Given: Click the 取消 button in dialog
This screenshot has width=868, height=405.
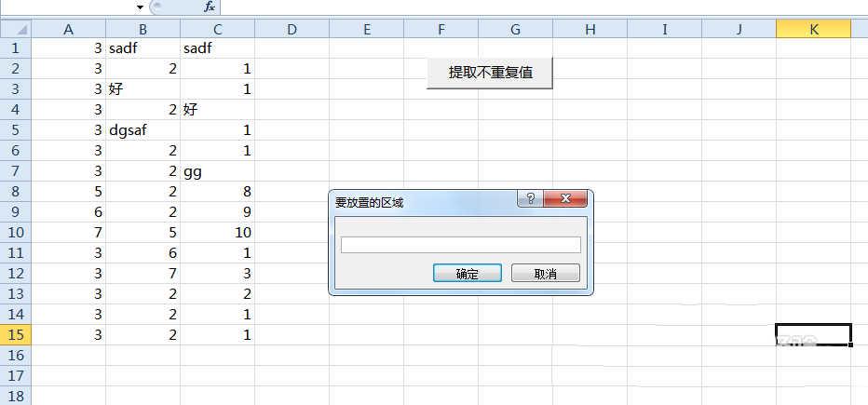Looking at the screenshot, I should click(545, 274).
